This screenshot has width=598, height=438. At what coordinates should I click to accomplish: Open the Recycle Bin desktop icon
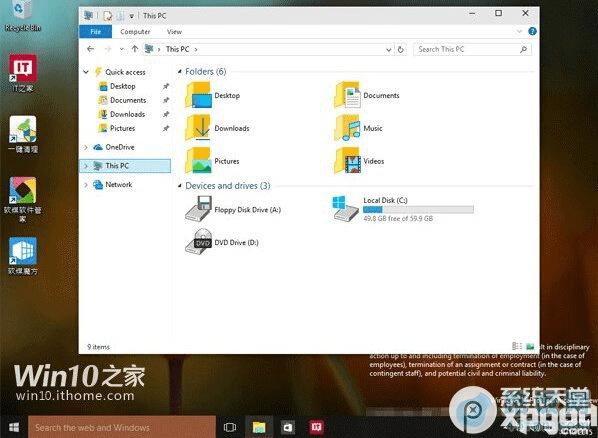point(23,15)
